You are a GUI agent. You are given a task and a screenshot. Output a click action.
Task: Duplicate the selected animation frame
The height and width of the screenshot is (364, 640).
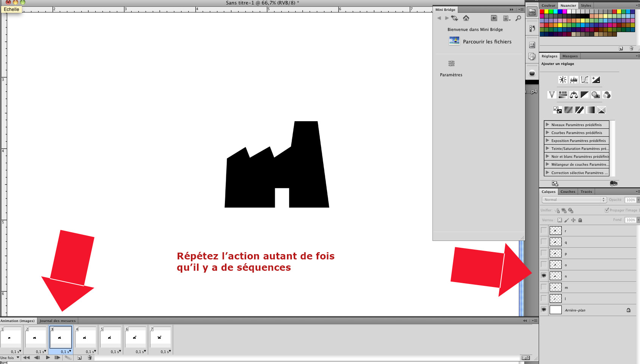79,358
